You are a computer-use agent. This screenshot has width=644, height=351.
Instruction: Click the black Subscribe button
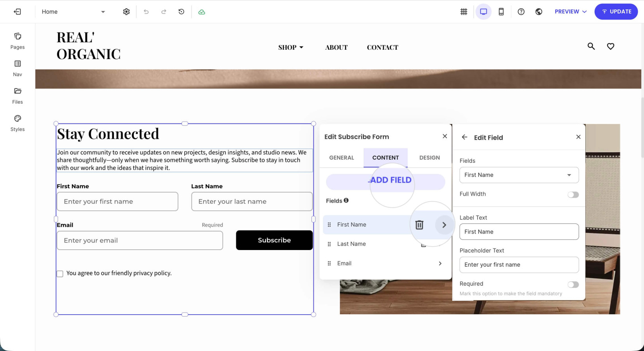click(x=274, y=240)
